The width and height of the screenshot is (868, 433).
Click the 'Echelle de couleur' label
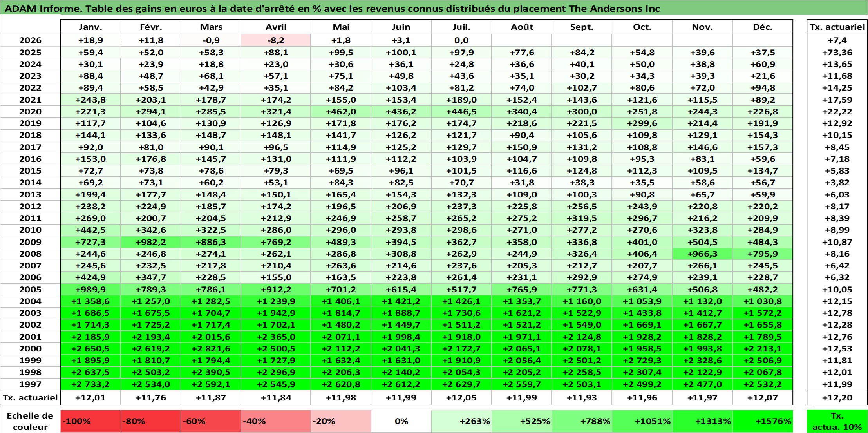pos(30,421)
